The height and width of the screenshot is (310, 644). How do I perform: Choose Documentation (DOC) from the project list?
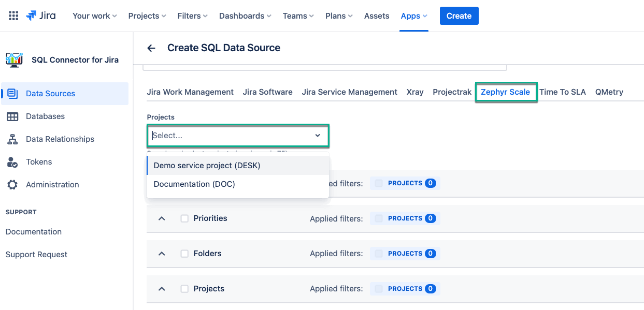click(x=194, y=184)
